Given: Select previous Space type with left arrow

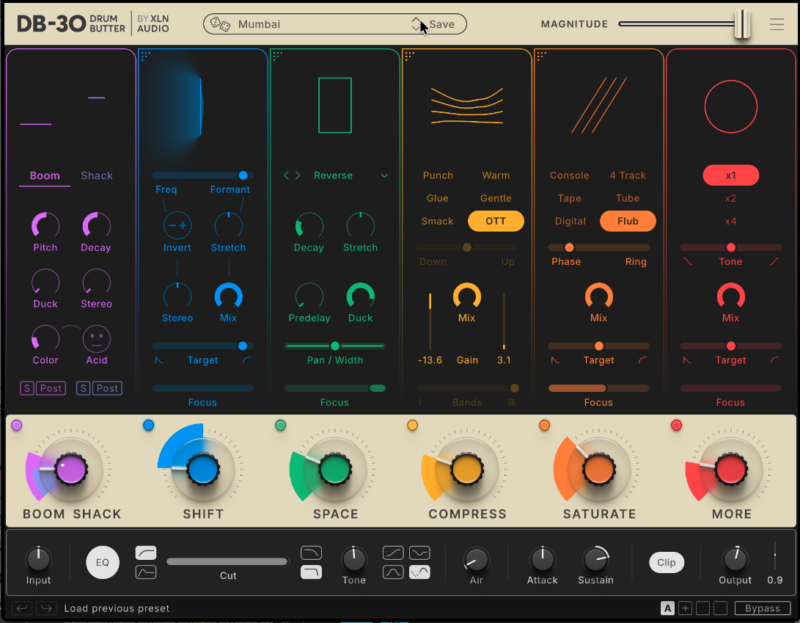Looking at the screenshot, I should tap(287, 176).
